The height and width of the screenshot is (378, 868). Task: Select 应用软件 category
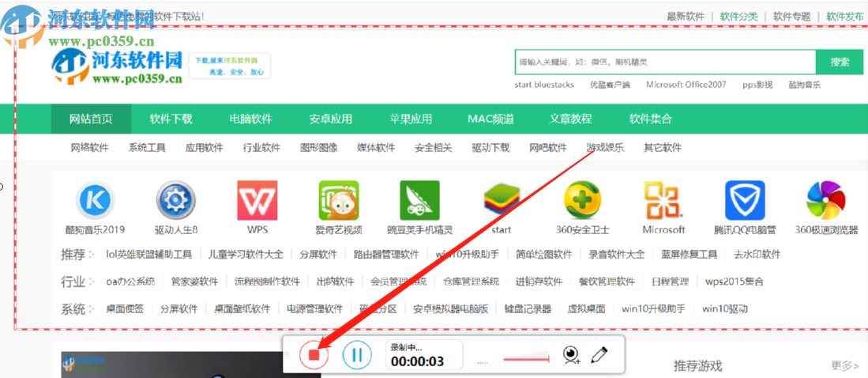pos(205,147)
